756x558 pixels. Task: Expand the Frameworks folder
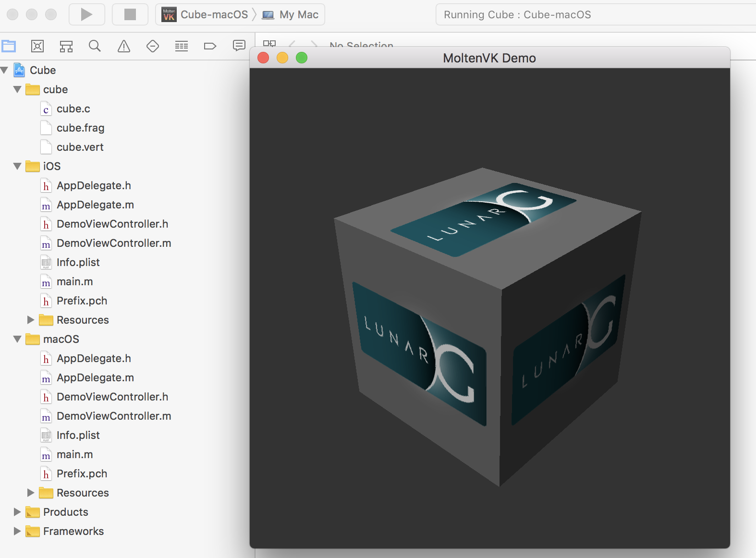tap(17, 531)
